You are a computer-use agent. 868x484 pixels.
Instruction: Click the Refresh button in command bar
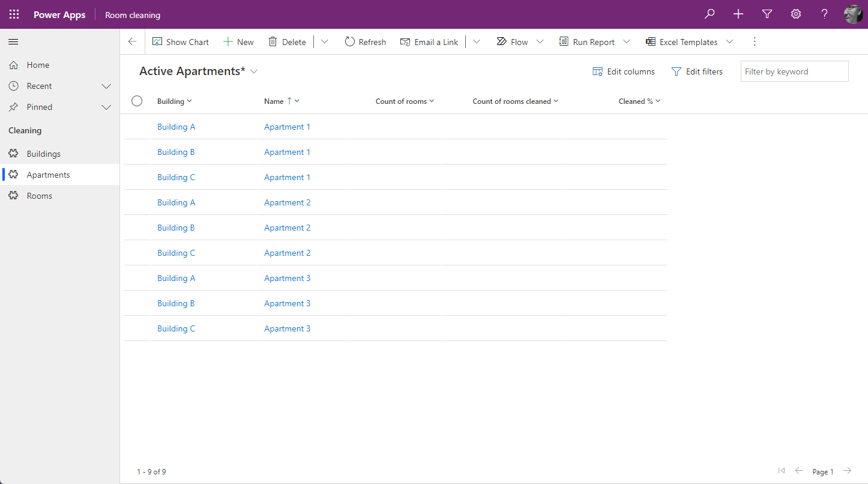point(365,42)
